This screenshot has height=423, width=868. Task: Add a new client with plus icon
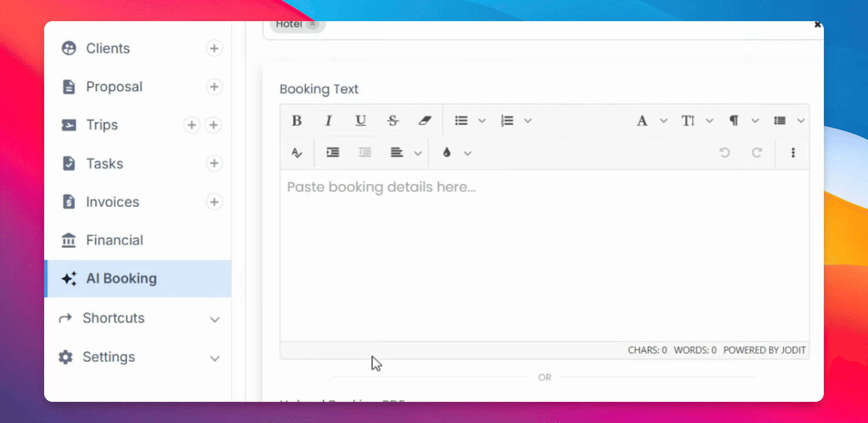[214, 48]
